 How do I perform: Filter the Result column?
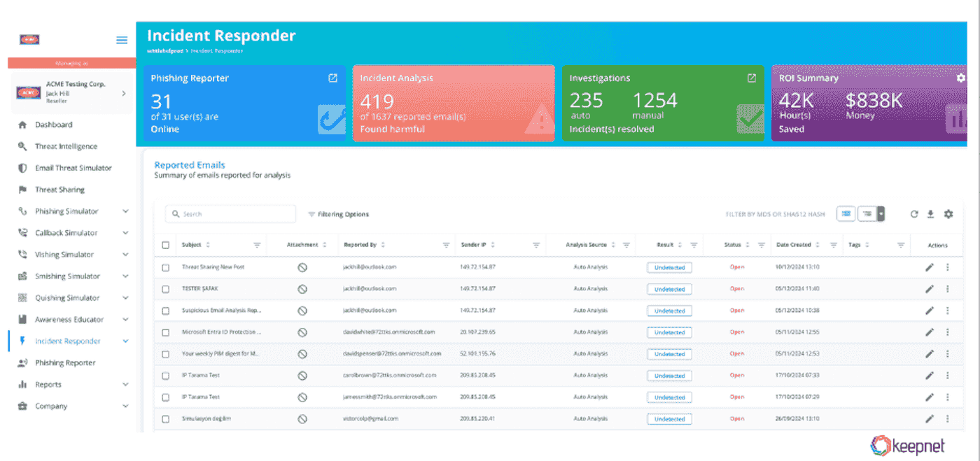pos(694,245)
